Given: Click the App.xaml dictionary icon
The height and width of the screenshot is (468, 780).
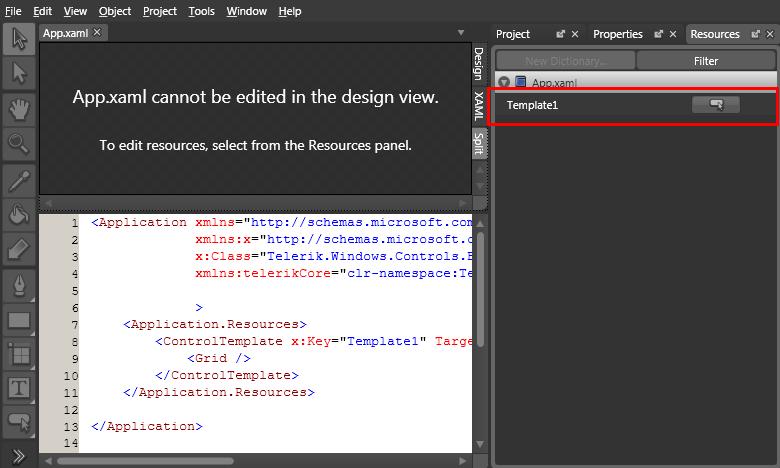Looking at the screenshot, I should click(520, 82).
